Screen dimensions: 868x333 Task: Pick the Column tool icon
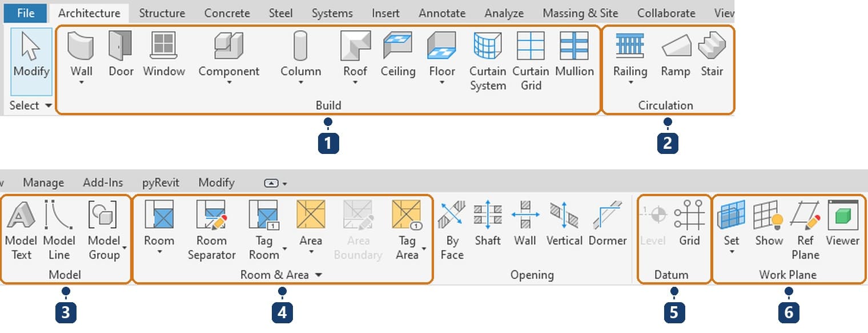click(x=300, y=46)
